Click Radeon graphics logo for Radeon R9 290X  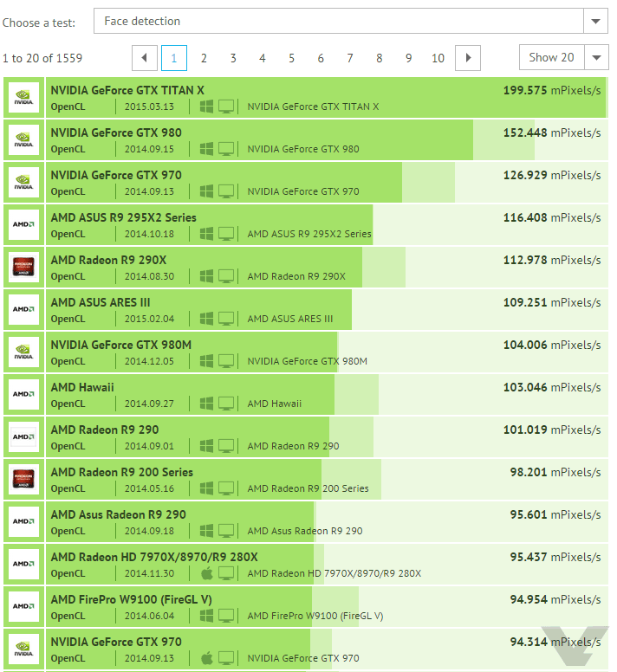(x=23, y=268)
